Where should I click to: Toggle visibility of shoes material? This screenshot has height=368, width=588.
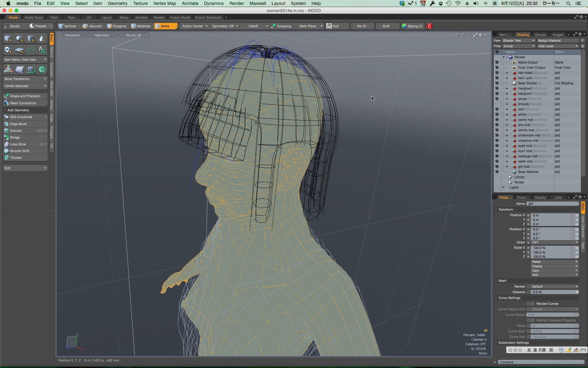497,99
